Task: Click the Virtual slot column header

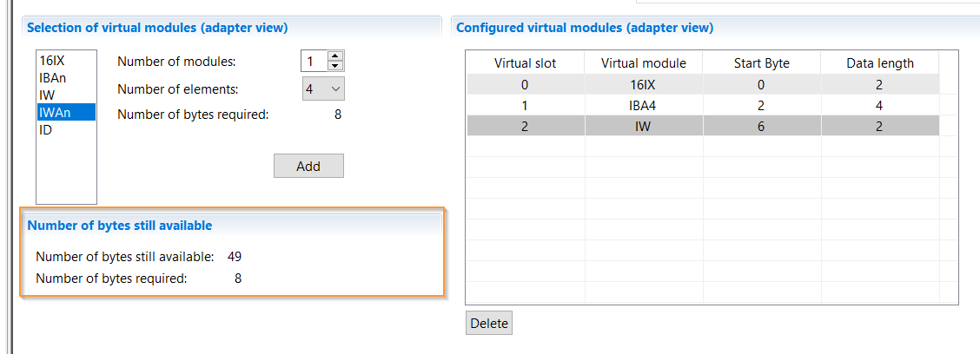Action: coord(525,63)
